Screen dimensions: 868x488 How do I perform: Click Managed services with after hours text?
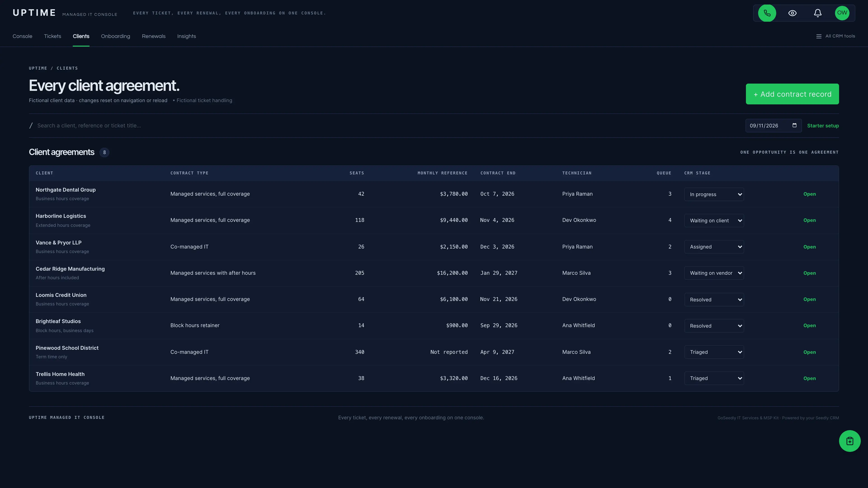(x=213, y=273)
